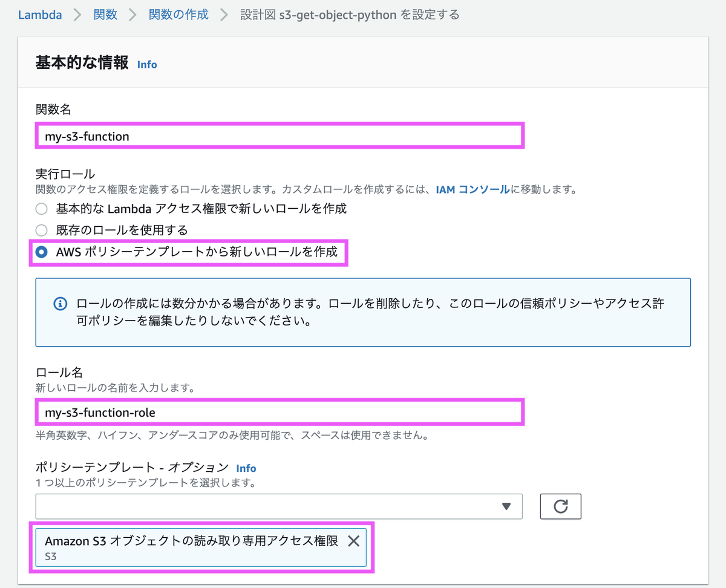Click the ロール名 field containing my-s3-function-role

coord(278,412)
